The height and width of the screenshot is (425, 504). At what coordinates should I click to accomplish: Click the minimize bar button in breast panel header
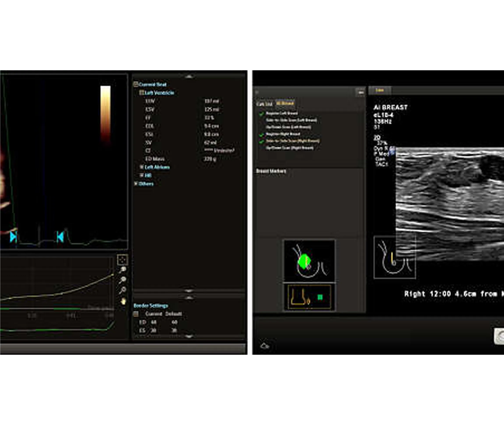click(361, 92)
